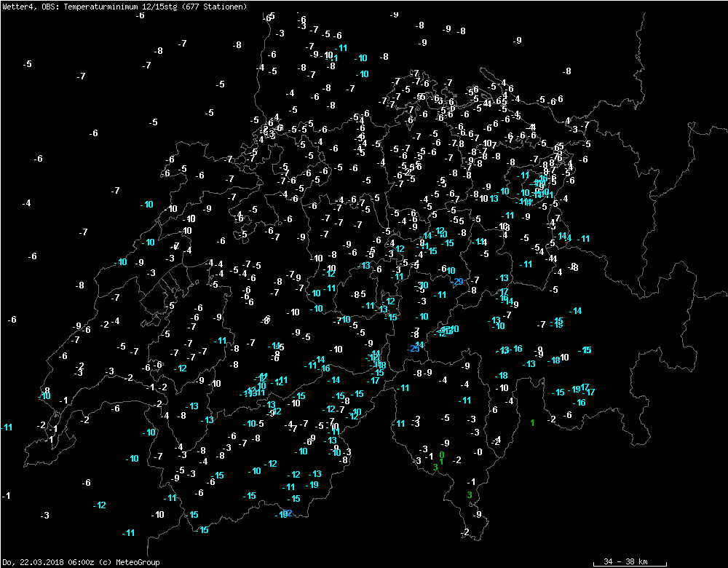728x568 pixels.
Task: Select the white -0 temperature reading
Action: (477, 452)
